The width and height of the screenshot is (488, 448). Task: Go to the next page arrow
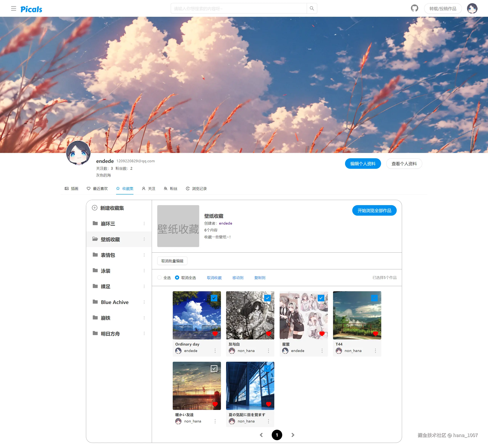click(293, 435)
